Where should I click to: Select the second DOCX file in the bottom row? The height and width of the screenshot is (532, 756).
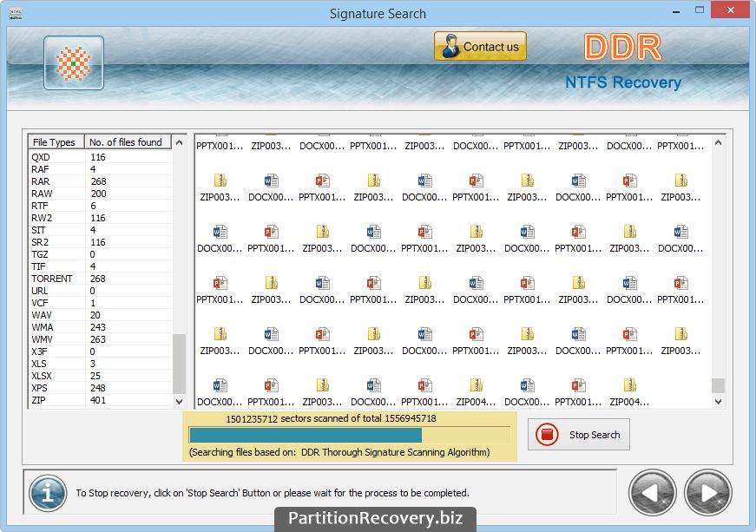374,393
